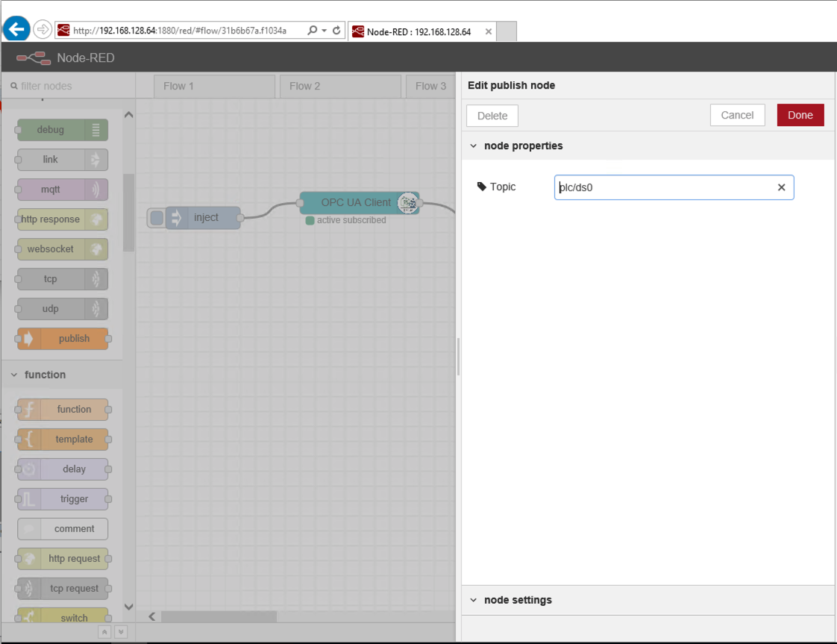
Task: Select the function node in the palette
Action: 63,410
